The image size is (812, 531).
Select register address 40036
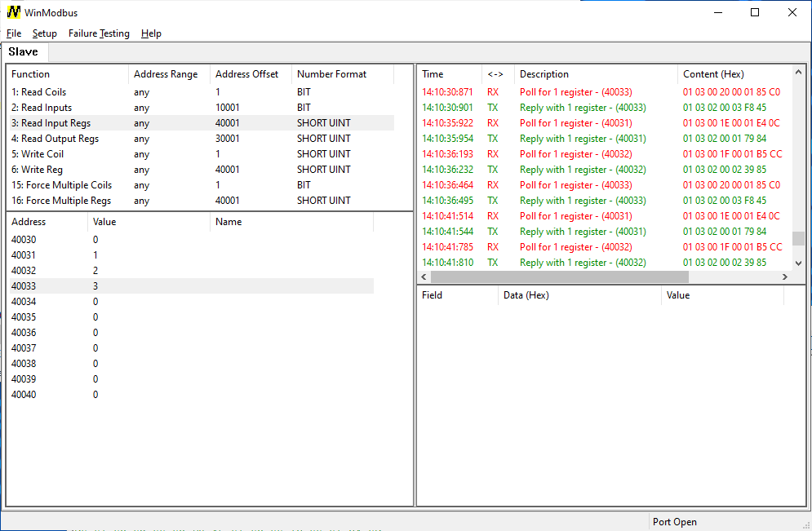coord(192,333)
